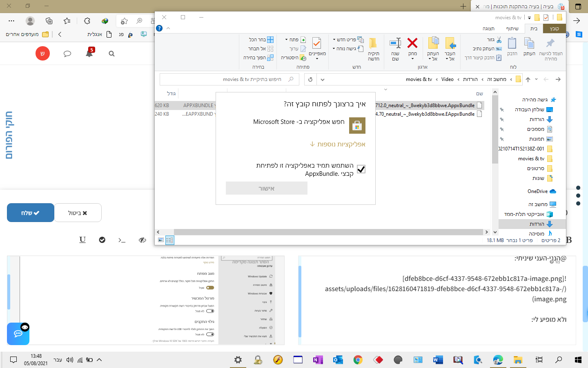Screen dimensions: 588x368
Task: Click the blue floating chat widget button
Action: point(18,334)
